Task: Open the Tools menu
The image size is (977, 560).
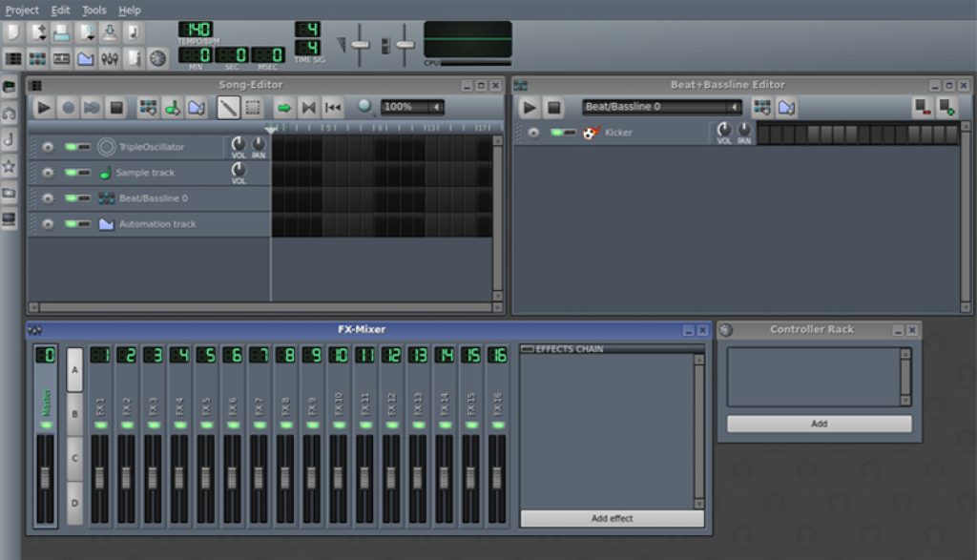Action: 94,10
